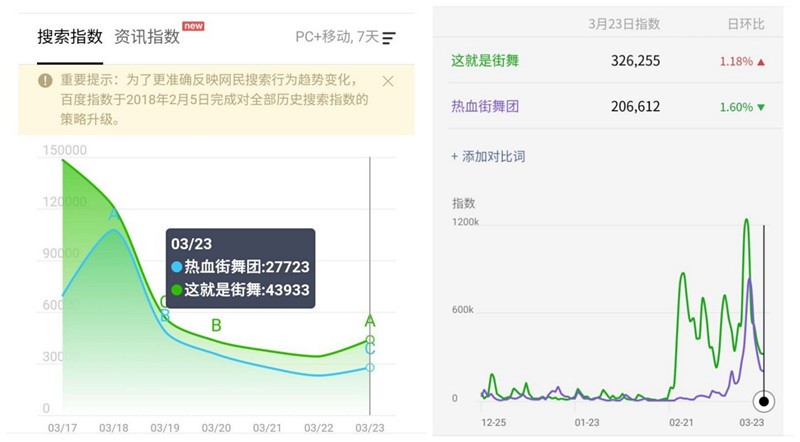Click the 3月23日指数 column header
Screen dimensions: 800x442
click(624, 24)
